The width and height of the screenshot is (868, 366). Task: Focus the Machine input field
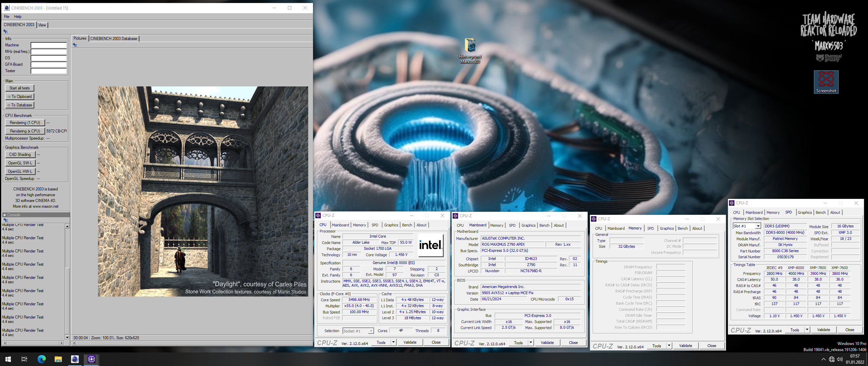49,45
